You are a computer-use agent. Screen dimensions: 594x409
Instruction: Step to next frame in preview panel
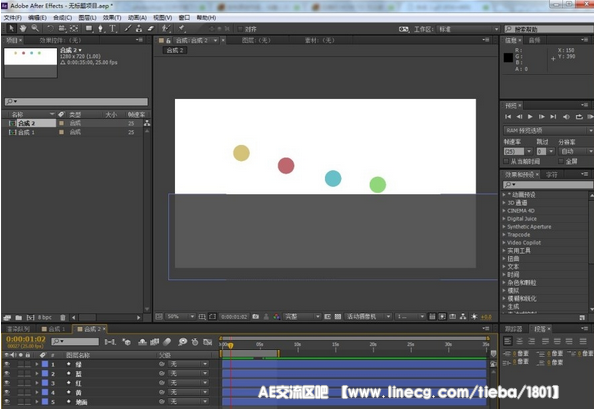tap(541, 117)
